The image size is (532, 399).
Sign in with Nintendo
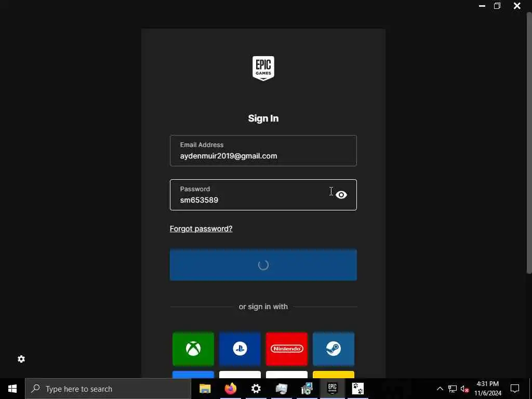click(x=287, y=349)
